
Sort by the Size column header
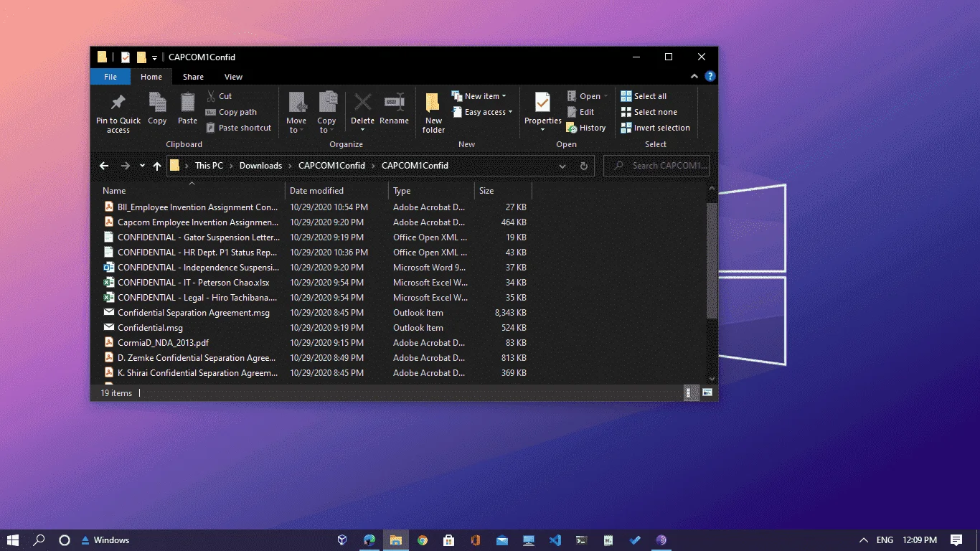point(503,191)
